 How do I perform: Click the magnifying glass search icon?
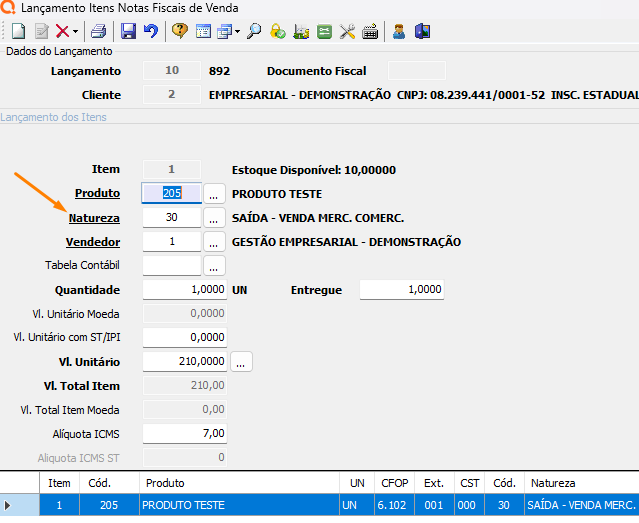tap(254, 32)
